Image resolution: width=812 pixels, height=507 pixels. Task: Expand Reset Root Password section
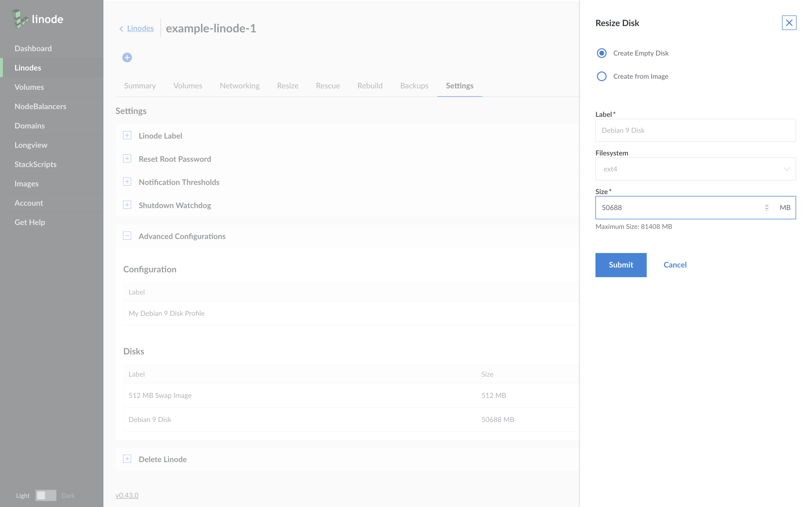[x=127, y=159]
